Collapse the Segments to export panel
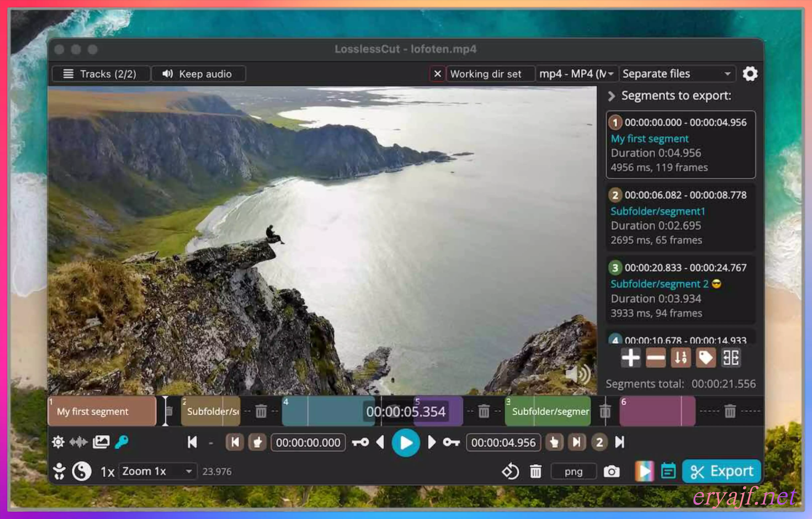The height and width of the screenshot is (519, 812). coord(611,96)
